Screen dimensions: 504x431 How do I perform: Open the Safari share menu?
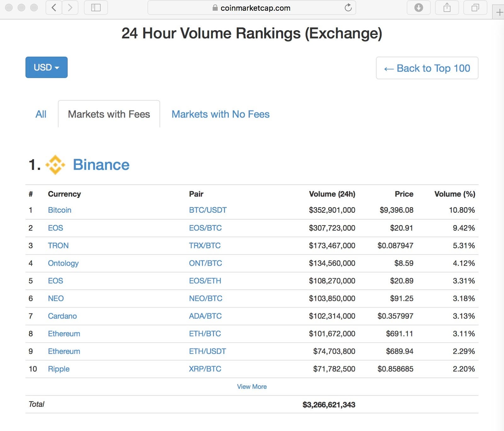pyautogui.click(x=447, y=8)
